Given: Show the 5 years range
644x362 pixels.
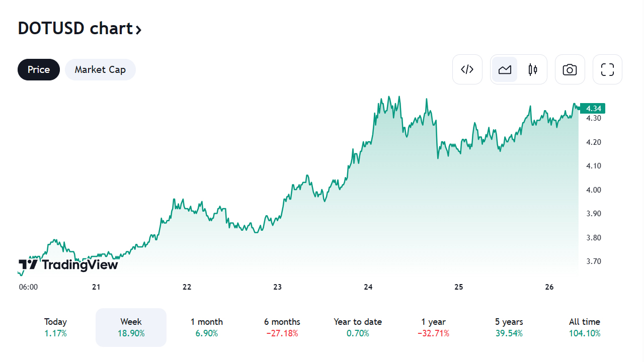Looking at the screenshot, I should pos(509,327).
